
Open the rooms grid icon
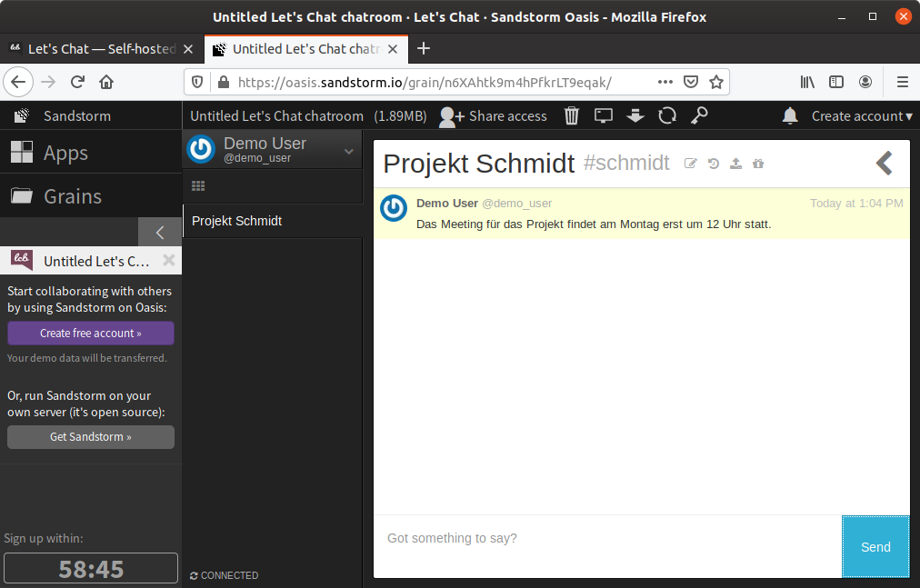[198, 186]
